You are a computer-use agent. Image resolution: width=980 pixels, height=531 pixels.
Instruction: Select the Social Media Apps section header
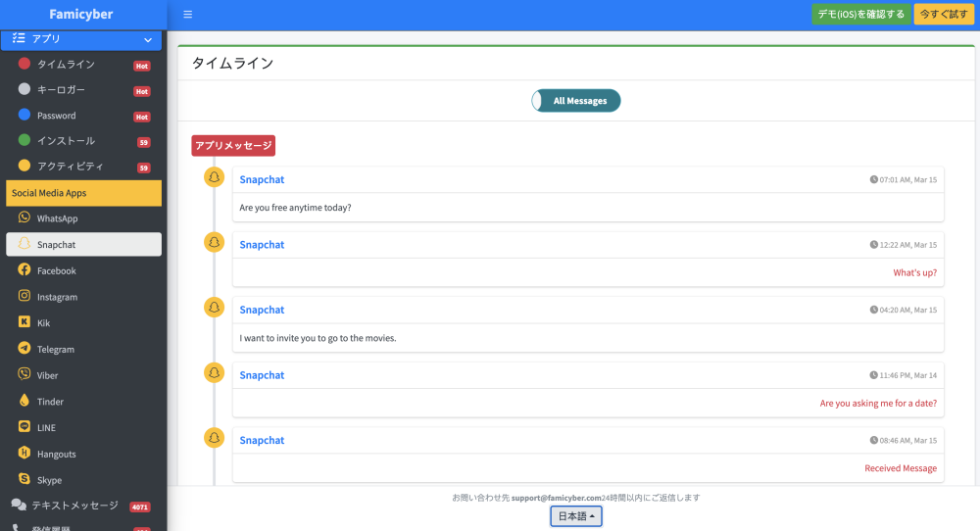83,193
